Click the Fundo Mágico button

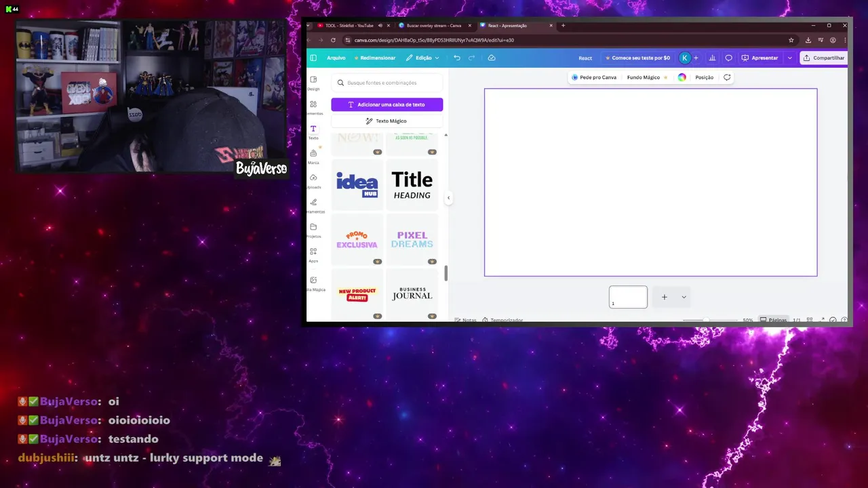coord(647,77)
